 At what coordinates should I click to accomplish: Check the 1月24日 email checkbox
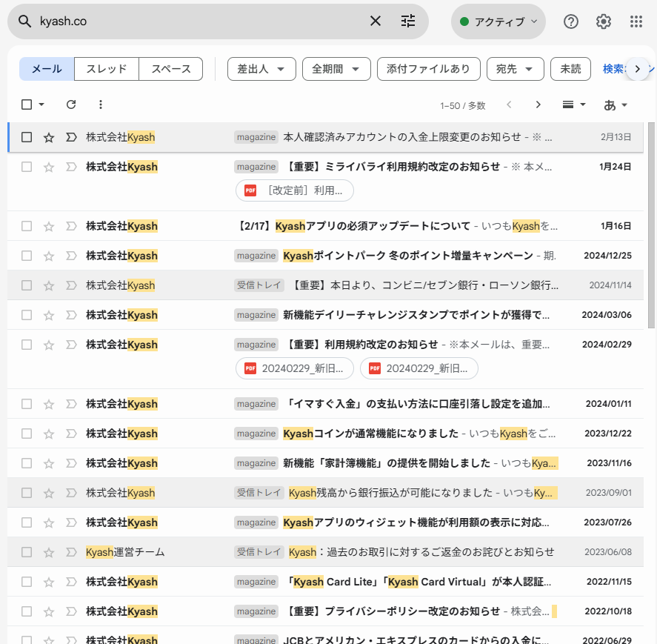coord(27,167)
